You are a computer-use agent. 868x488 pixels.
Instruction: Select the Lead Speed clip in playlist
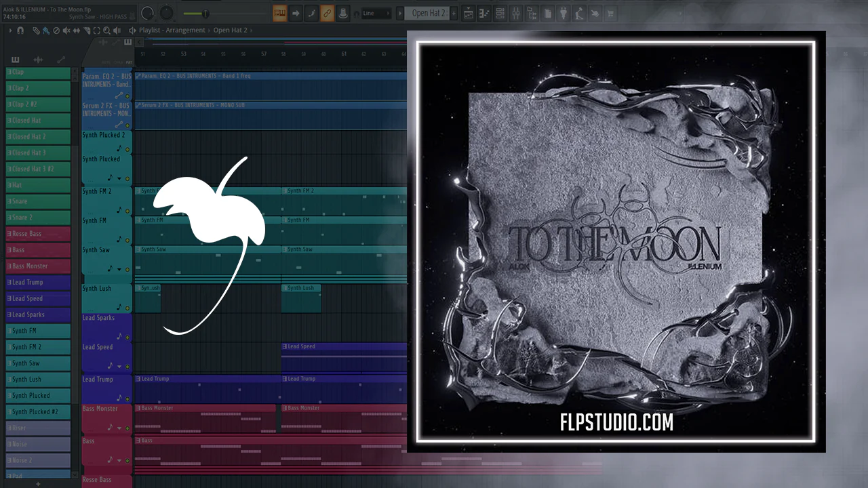344,357
